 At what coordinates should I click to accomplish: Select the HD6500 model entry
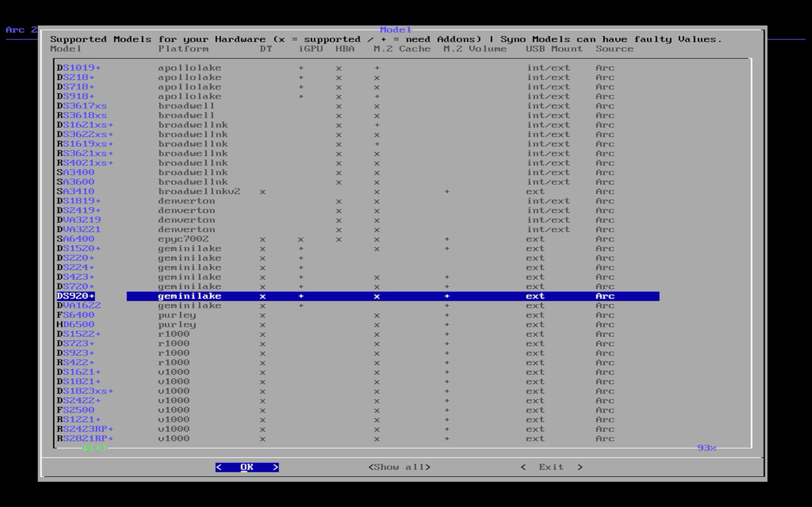pyautogui.click(x=76, y=325)
